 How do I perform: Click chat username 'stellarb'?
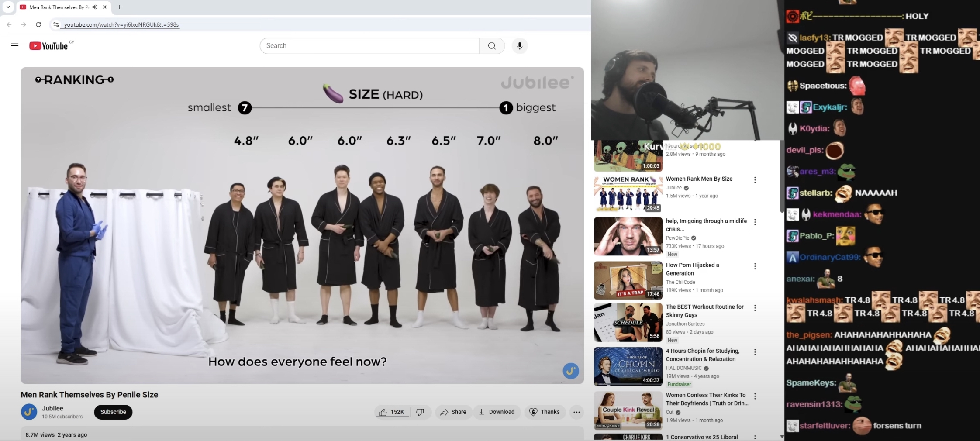tap(814, 193)
